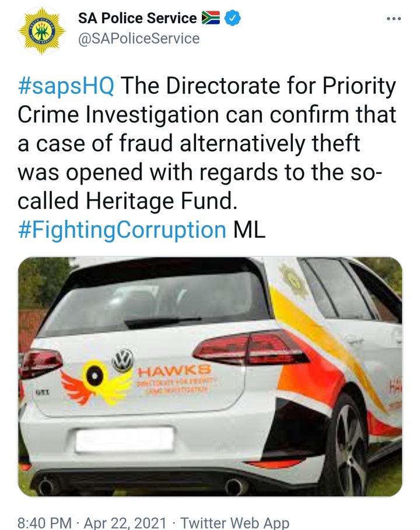The height and width of the screenshot is (530, 420).
Task: Click the blue verified badge icon
Action: [x=233, y=18]
